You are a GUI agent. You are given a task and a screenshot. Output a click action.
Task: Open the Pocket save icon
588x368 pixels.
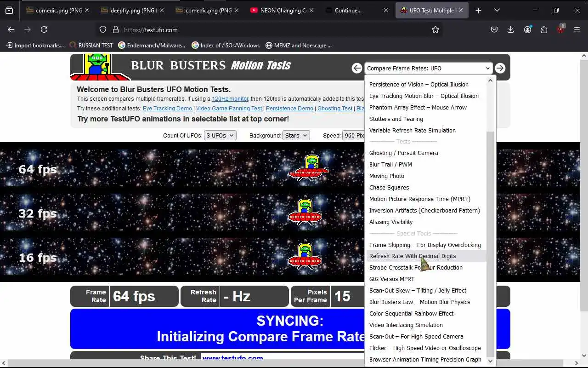coord(494,29)
